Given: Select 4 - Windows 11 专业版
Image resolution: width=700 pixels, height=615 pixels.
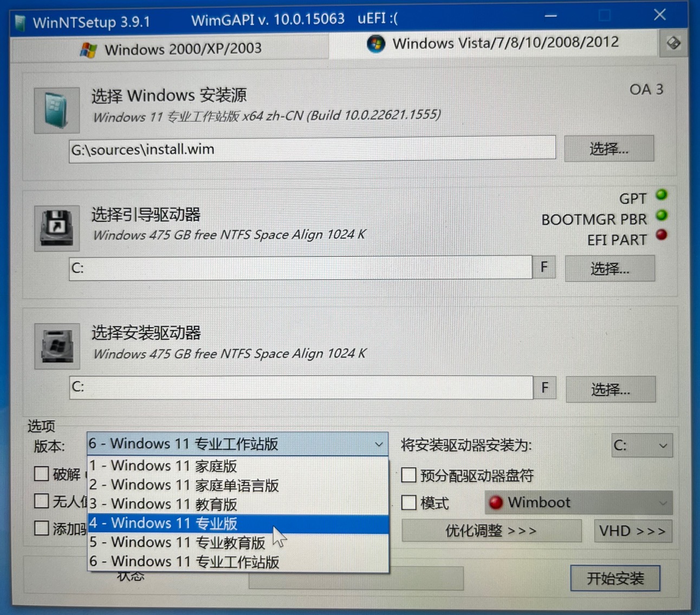Looking at the screenshot, I should coord(238,524).
